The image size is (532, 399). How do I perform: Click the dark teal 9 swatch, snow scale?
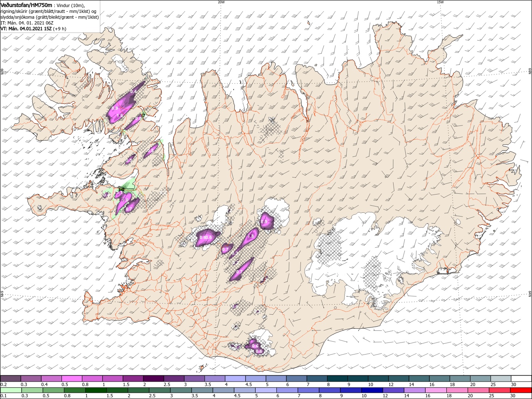coord(357,379)
